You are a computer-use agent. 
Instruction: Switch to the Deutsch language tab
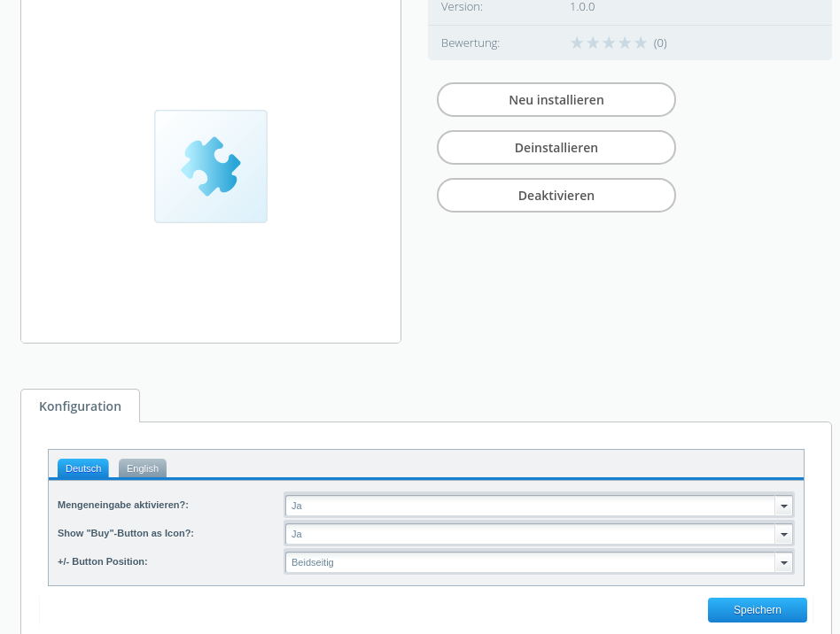click(83, 468)
